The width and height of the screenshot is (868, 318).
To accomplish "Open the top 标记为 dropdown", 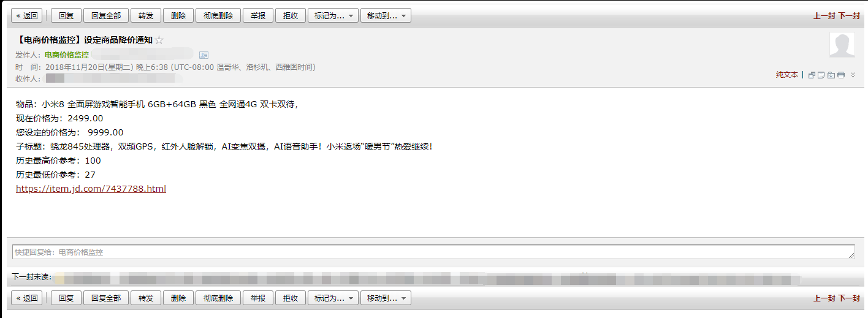I will click(333, 16).
